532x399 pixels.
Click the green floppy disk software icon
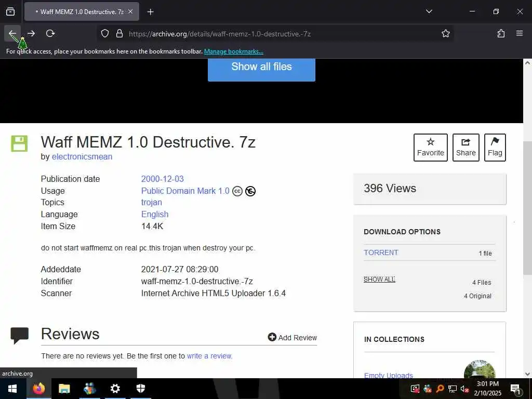19,143
